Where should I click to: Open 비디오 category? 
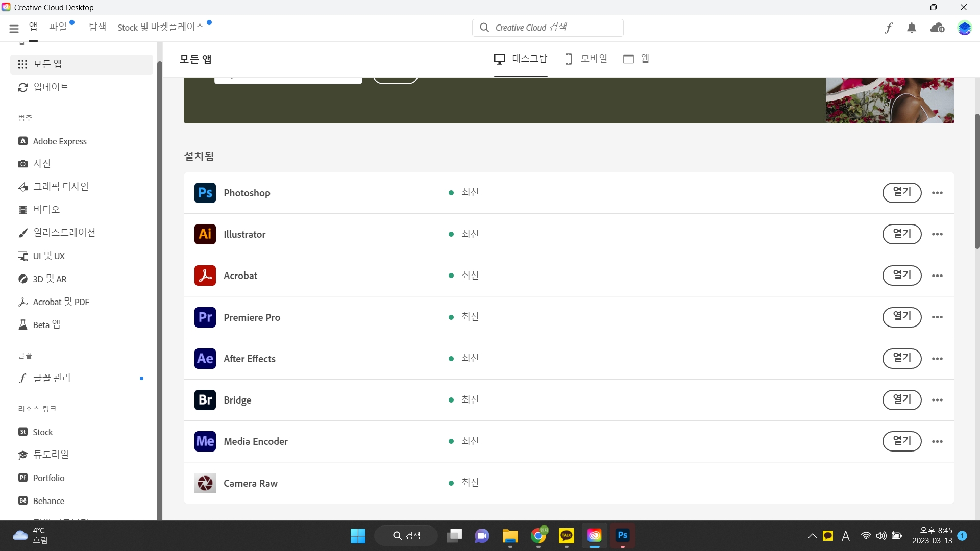click(82, 210)
